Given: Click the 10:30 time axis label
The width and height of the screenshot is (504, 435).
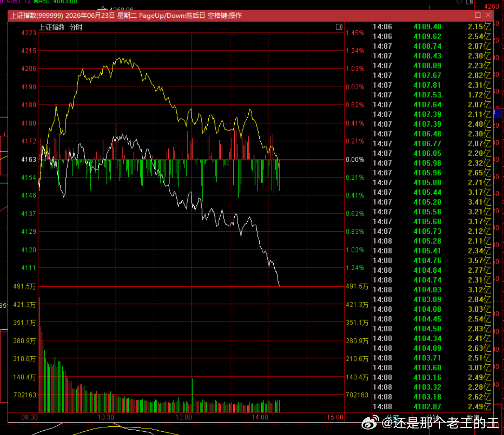Looking at the screenshot, I should tap(106, 417).
